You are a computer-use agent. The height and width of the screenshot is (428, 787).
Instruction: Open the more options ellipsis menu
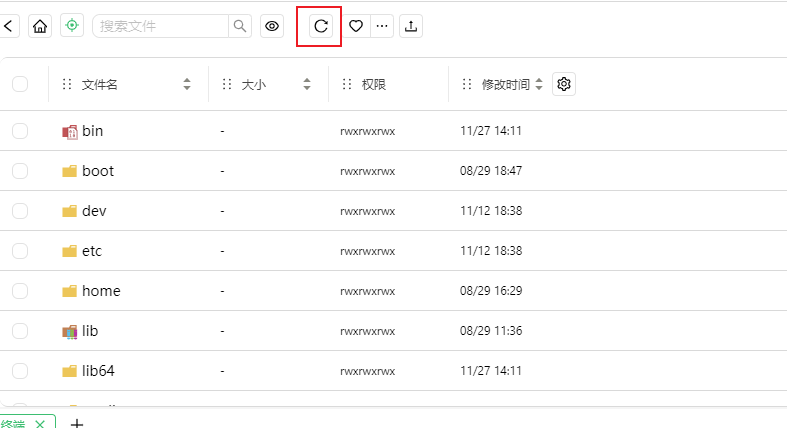(382, 27)
